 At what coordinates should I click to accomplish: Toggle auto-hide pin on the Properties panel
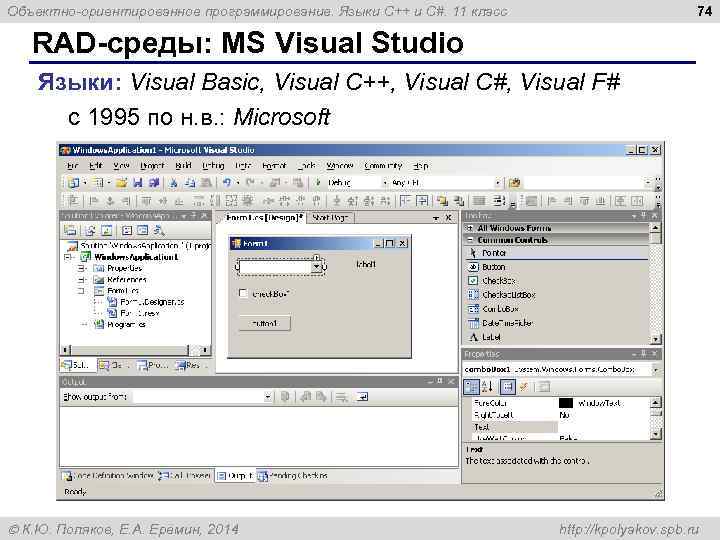click(643, 354)
